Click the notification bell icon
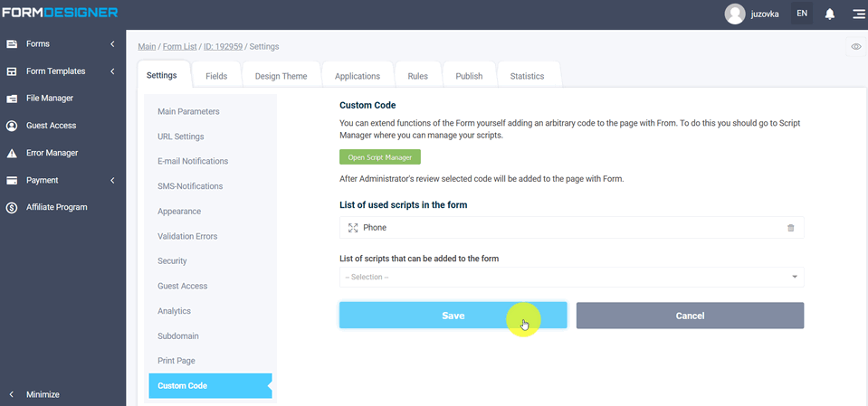Viewport: 868px width, 406px height. click(830, 14)
